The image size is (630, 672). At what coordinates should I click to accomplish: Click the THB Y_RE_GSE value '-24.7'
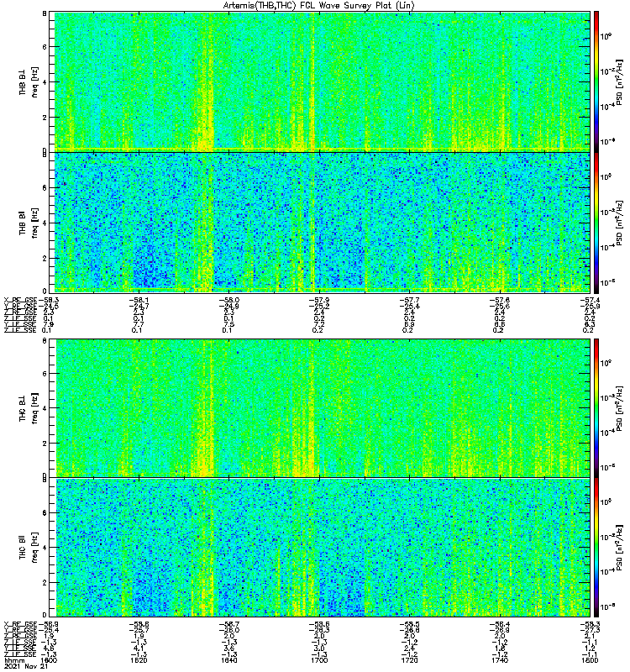coord(139,307)
